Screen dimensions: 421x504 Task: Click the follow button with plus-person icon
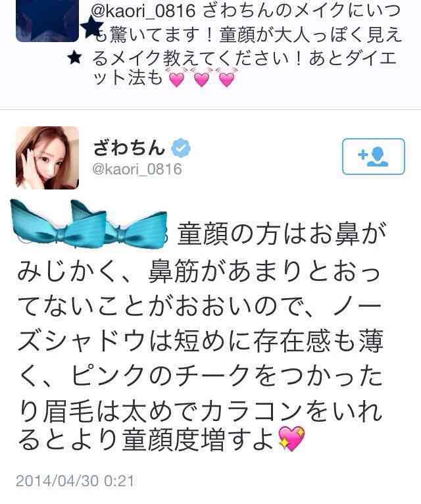(374, 157)
